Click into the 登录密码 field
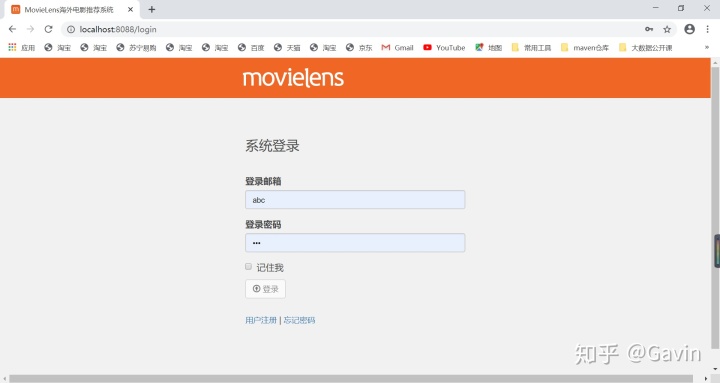Screen dimensions: 720x383 [x=355, y=242]
